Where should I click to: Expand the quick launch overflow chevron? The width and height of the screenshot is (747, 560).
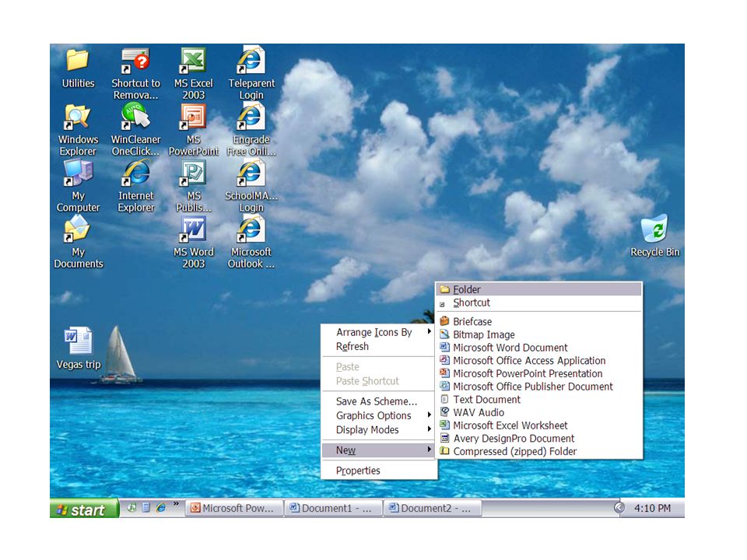(x=177, y=504)
